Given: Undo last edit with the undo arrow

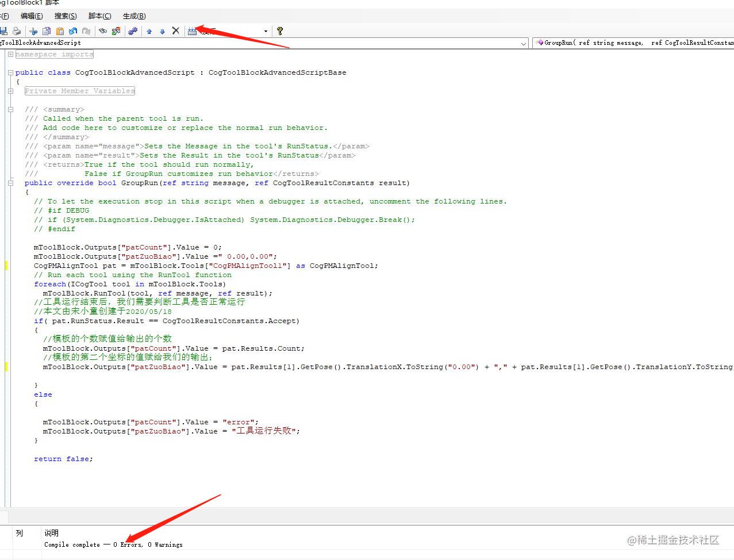Looking at the screenshot, I should (x=73, y=31).
